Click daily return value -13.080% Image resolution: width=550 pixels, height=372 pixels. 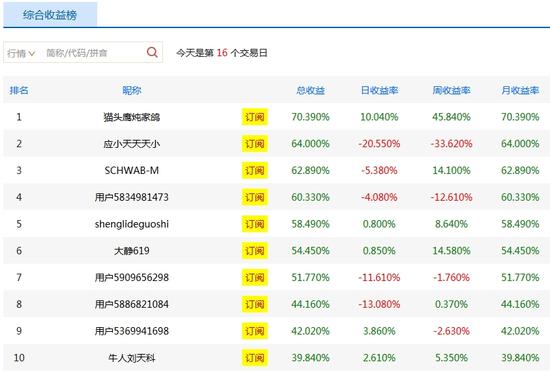tap(379, 304)
